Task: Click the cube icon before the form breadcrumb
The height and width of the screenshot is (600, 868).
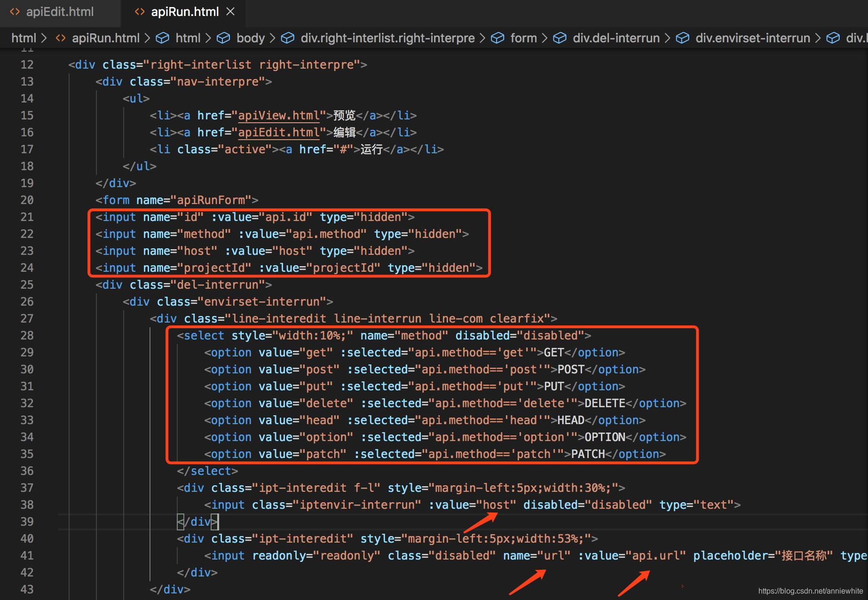Action: click(x=497, y=38)
